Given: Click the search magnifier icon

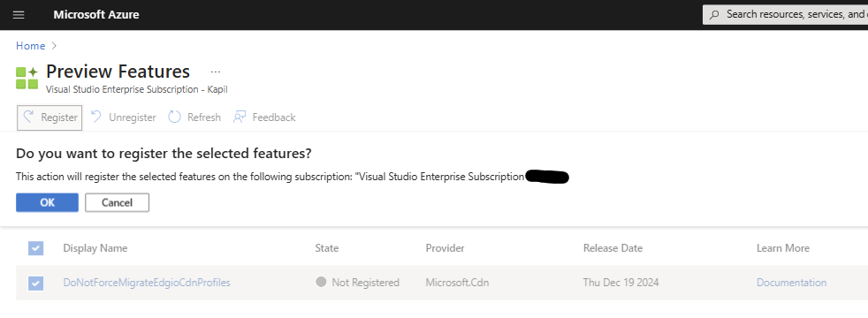Looking at the screenshot, I should pos(715,15).
